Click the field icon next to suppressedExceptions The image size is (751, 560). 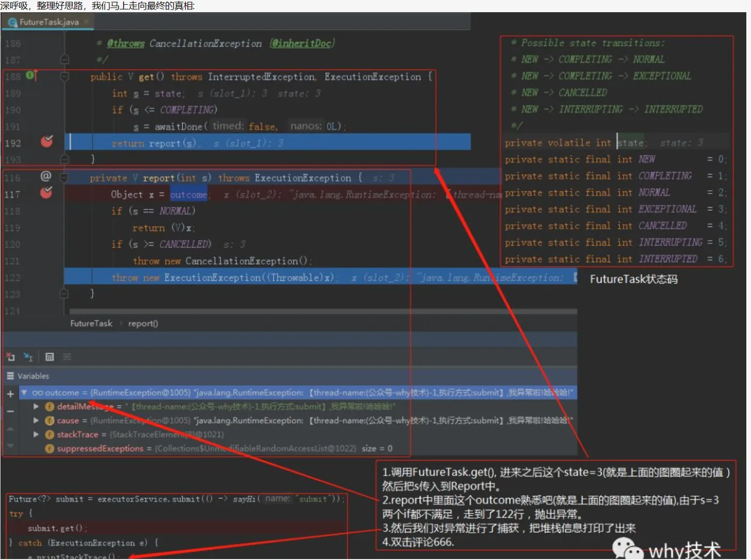(49, 448)
